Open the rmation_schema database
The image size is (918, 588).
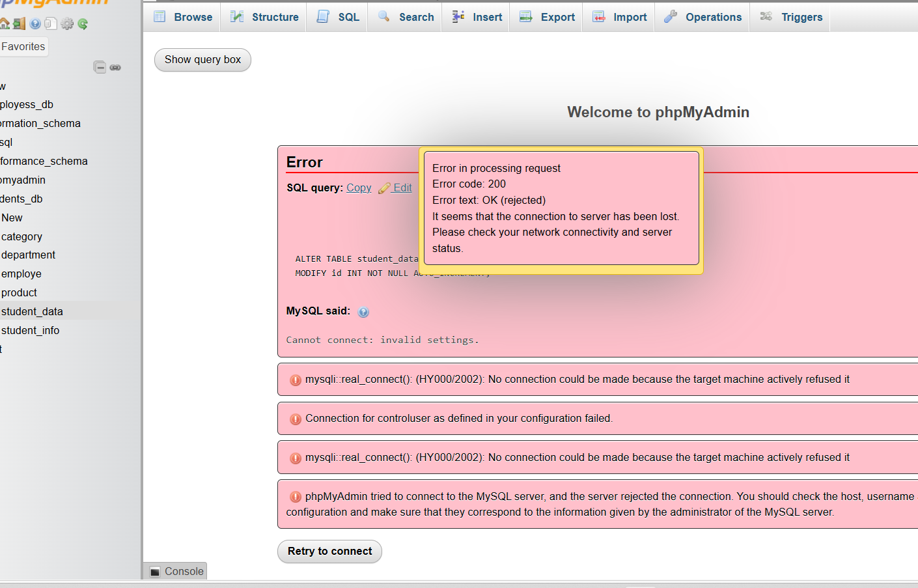[40, 123]
